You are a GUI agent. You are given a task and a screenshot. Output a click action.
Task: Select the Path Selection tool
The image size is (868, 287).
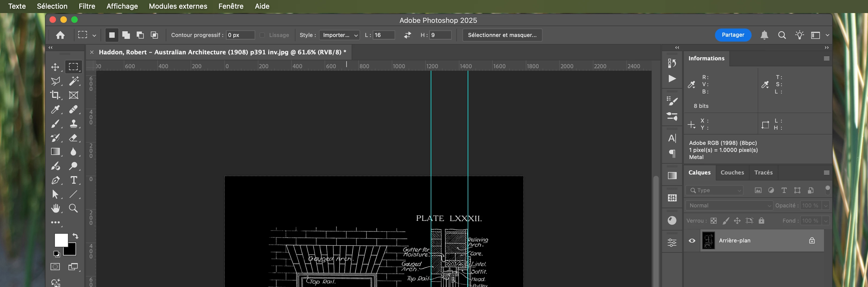pos(55,194)
